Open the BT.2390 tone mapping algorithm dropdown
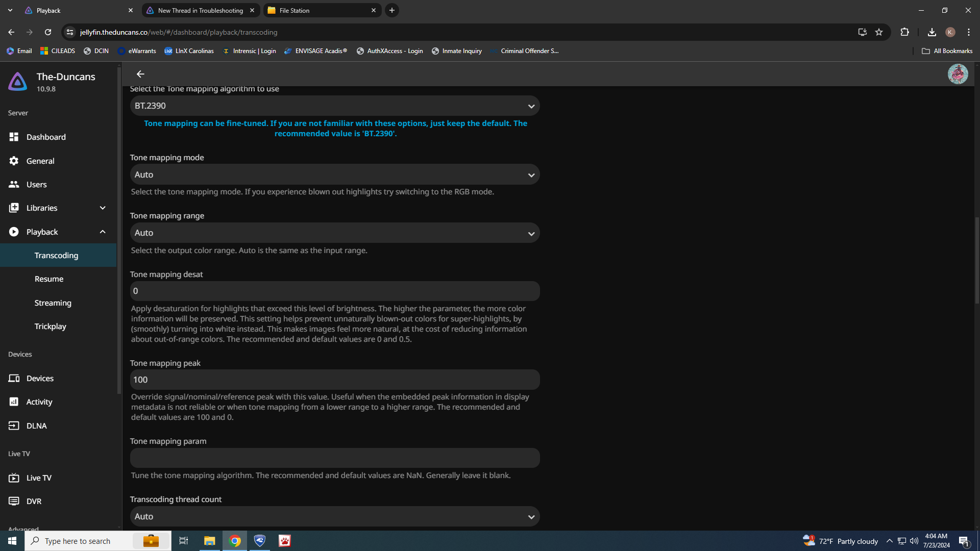The image size is (980, 551). pos(334,106)
